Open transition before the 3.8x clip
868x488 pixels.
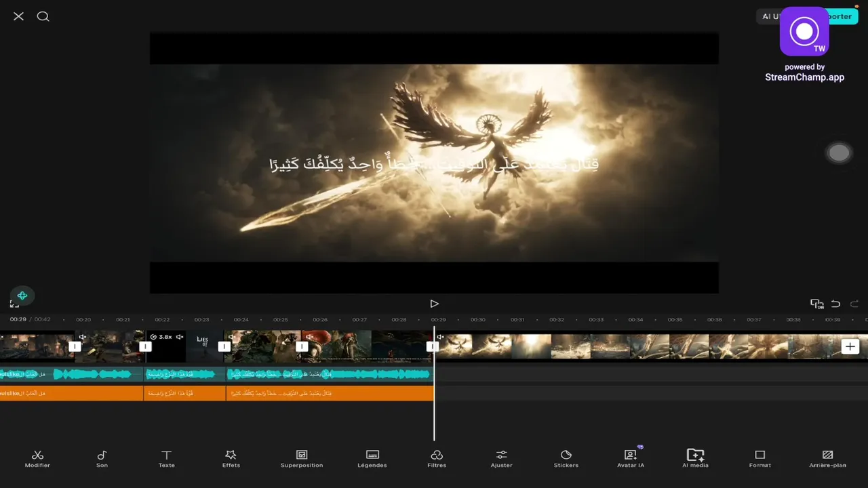coord(145,346)
